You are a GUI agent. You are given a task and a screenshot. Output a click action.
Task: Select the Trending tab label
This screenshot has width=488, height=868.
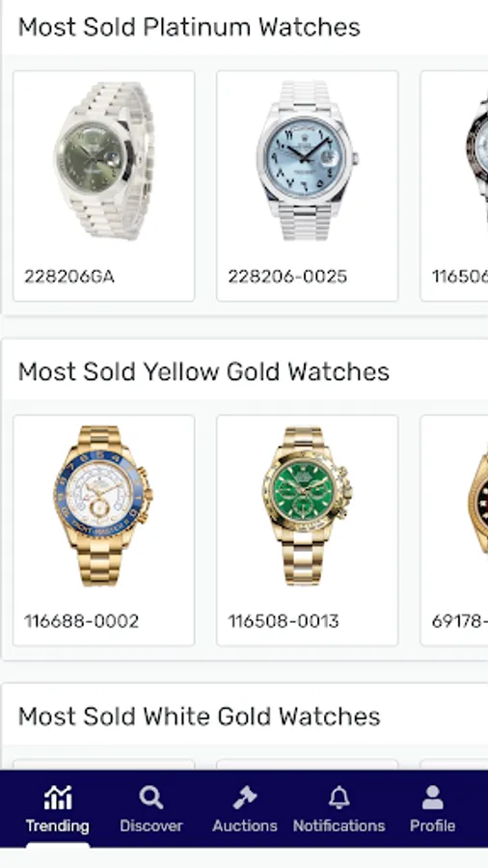click(x=58, y=826)
